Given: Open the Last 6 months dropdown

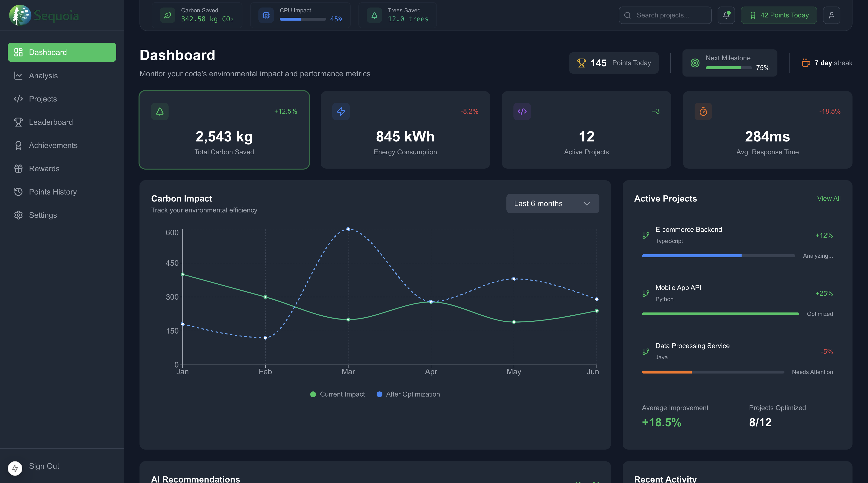Looking at the screenshot, I should [x=552, y=203].
